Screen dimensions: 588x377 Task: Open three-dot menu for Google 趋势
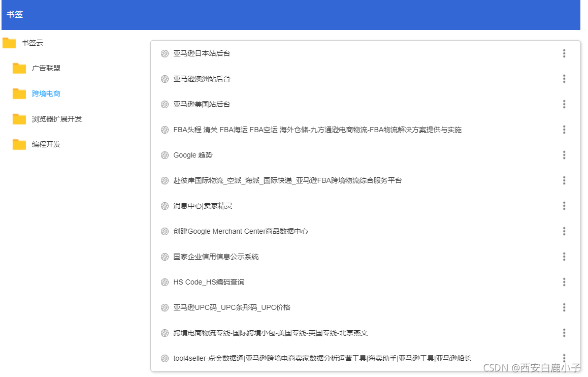[x=564, y=155]
